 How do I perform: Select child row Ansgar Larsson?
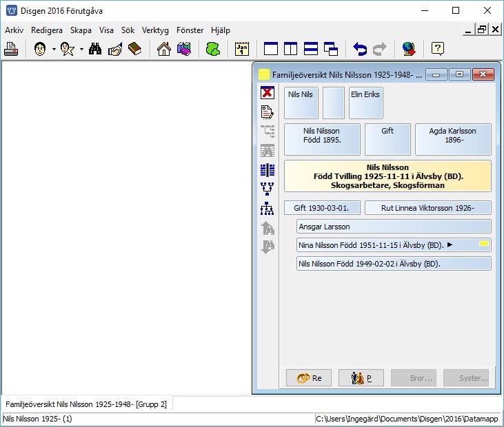(x=394, y=227)
